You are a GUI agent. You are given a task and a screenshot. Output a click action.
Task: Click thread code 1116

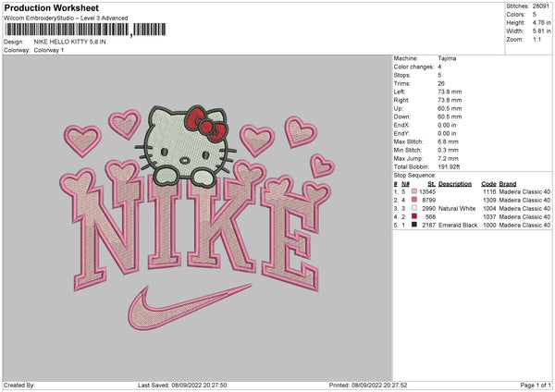click(489, 191)
